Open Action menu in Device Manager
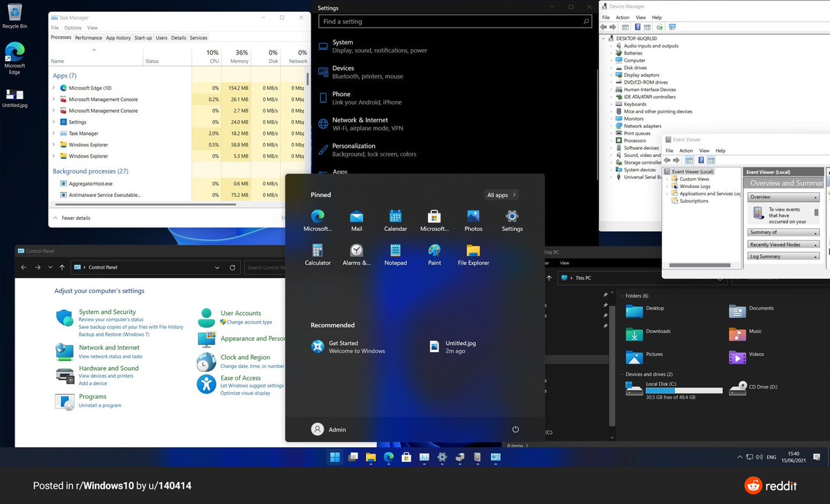The height and width of the screenshot is (504, 830). tap(622, 17)
